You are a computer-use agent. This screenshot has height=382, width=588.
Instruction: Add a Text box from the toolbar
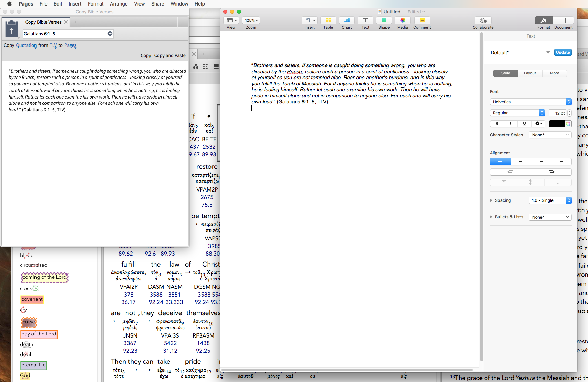pos(365,20)
